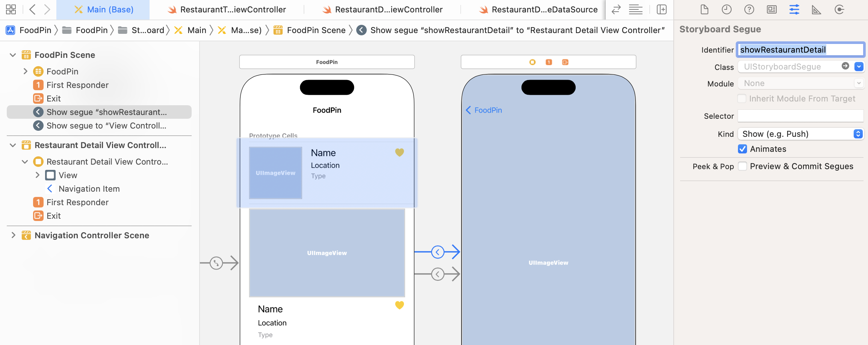Open the Quick Help inspector icon
This screenshot has height=345, width=868.
tap(749, 9)
